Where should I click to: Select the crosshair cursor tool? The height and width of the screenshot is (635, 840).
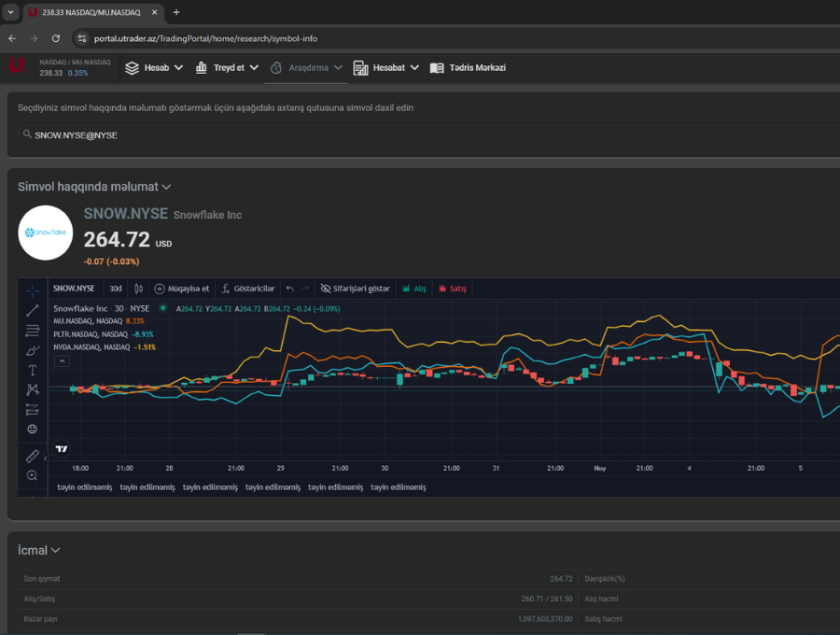[33, 290]
